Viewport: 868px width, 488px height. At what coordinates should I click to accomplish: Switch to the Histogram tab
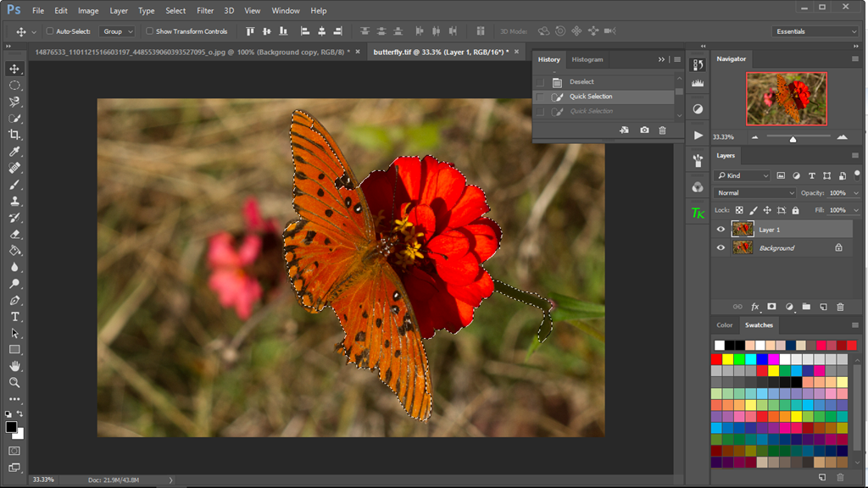click(587, 59)
